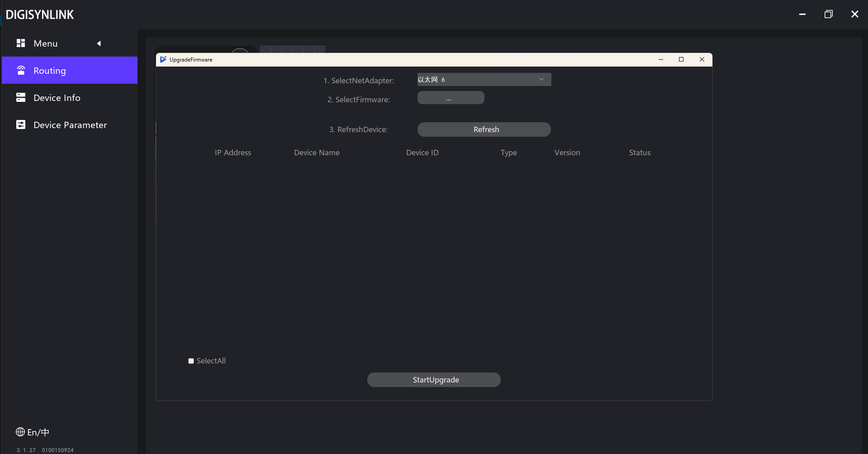Image resolution: width=868 pixels, height=454 pixels.
Task: Click the Menu grid icon
Action: (21, 43)
